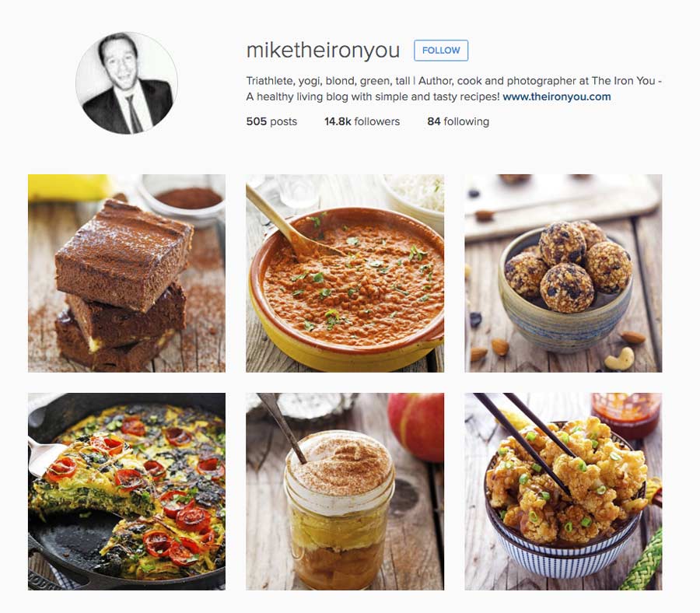Show the 14.8k followers list

(x=362, y=121)
